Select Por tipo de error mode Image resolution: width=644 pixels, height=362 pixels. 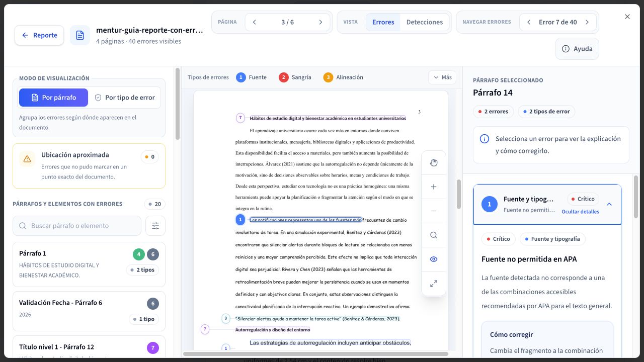tap(125, 98)
